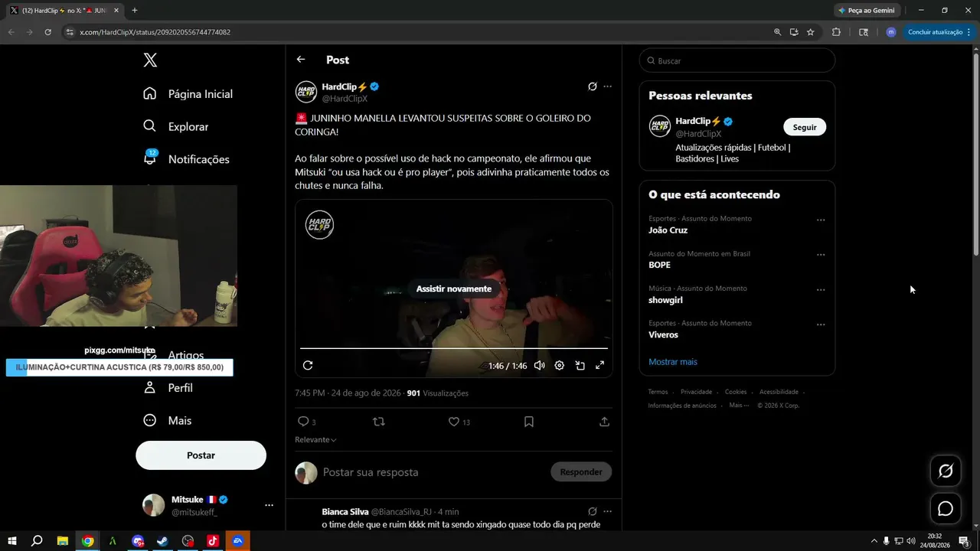This screenshot has width=980, height=551.
Task: Click the video progress bar
Action: (454, 348)
